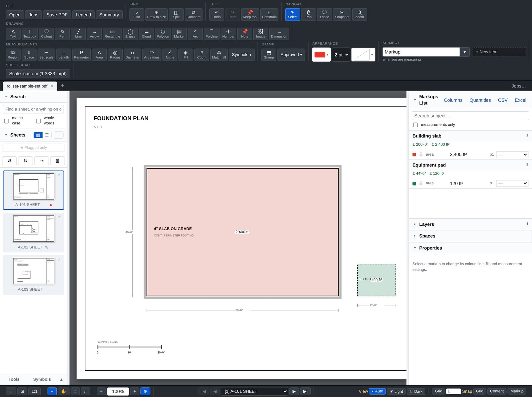Pick the Angle measurement tool
The image size is (532, 397).
(170, 55)
